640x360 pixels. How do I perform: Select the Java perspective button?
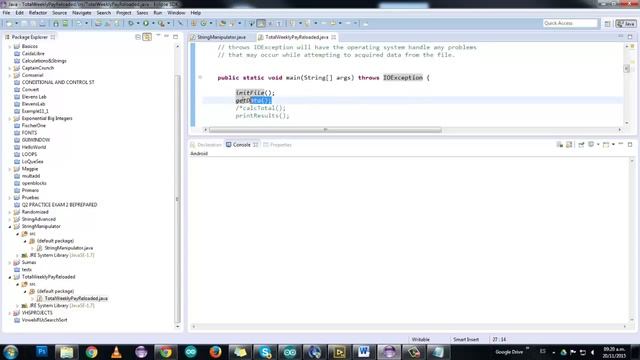tap(626, 24)
